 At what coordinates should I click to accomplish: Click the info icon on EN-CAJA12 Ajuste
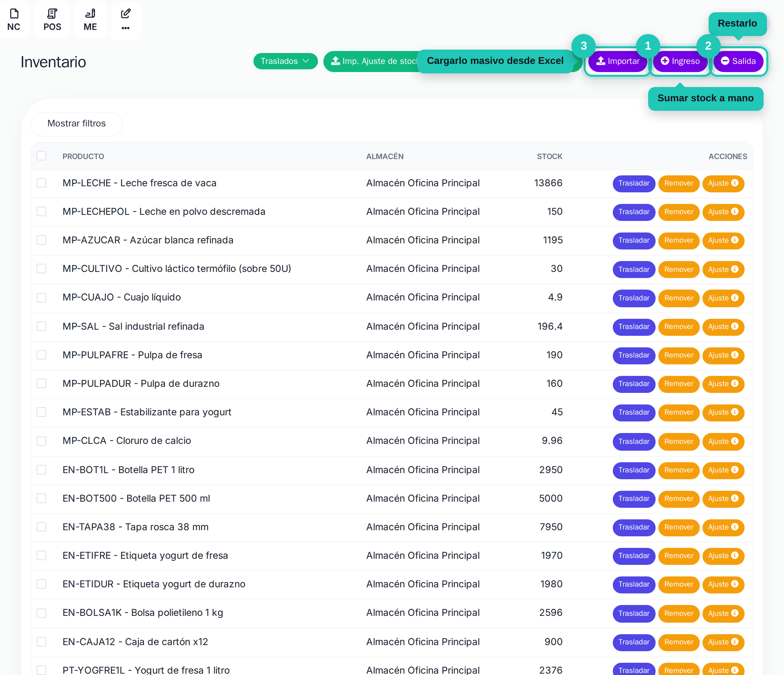(735, 642)
